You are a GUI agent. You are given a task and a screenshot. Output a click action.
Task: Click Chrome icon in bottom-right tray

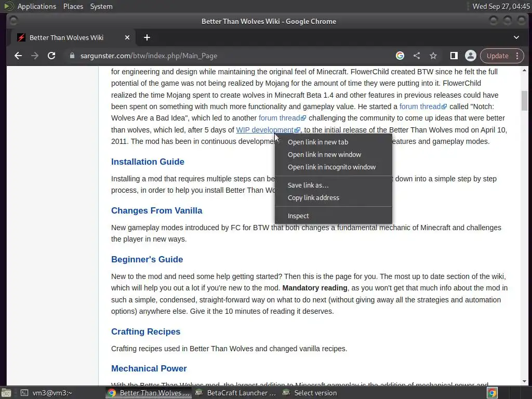(x=492, y=393)
